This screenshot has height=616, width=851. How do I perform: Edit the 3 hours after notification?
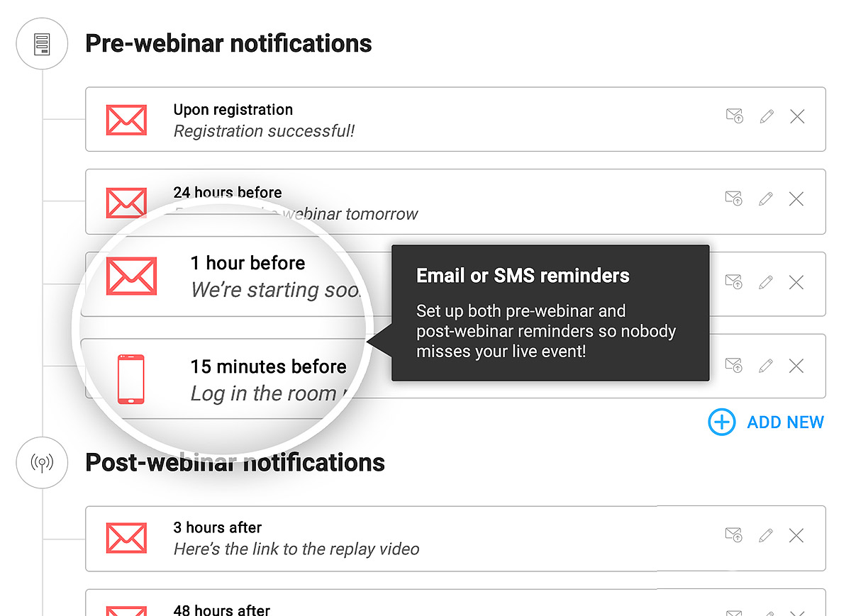[766, 535]
